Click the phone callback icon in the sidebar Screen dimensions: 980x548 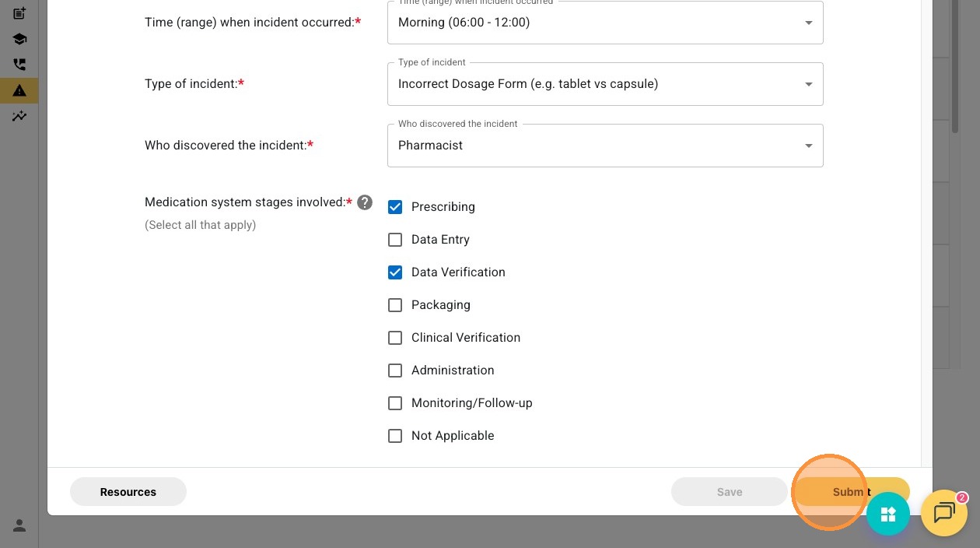coord(19,65)
